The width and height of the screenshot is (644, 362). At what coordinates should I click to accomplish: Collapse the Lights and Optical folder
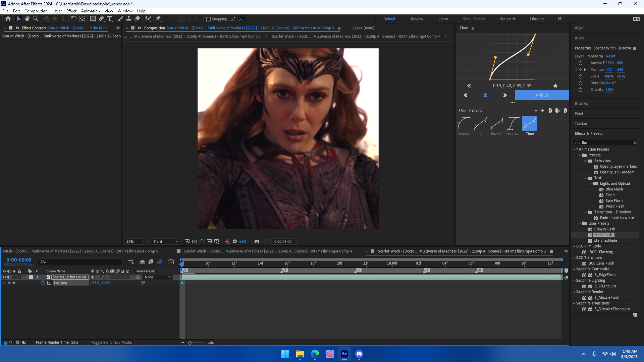click(x=591, y=184)
